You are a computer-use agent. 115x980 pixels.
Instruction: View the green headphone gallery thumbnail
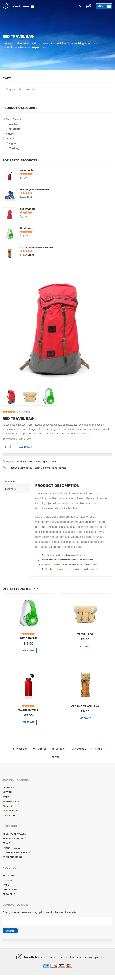49,396
